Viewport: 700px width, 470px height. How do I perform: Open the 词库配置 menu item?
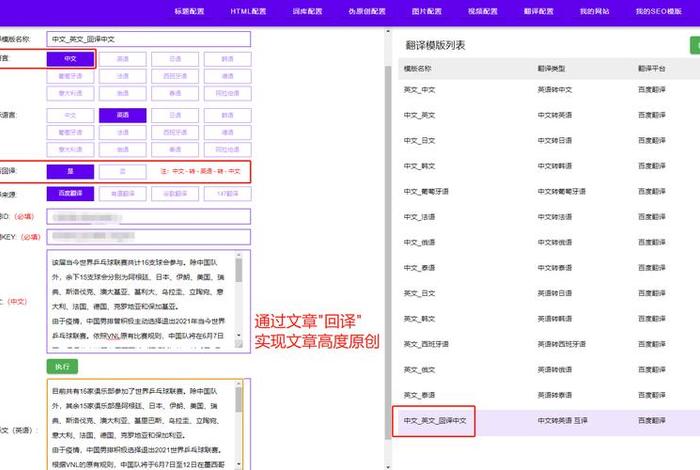(308, 11)
